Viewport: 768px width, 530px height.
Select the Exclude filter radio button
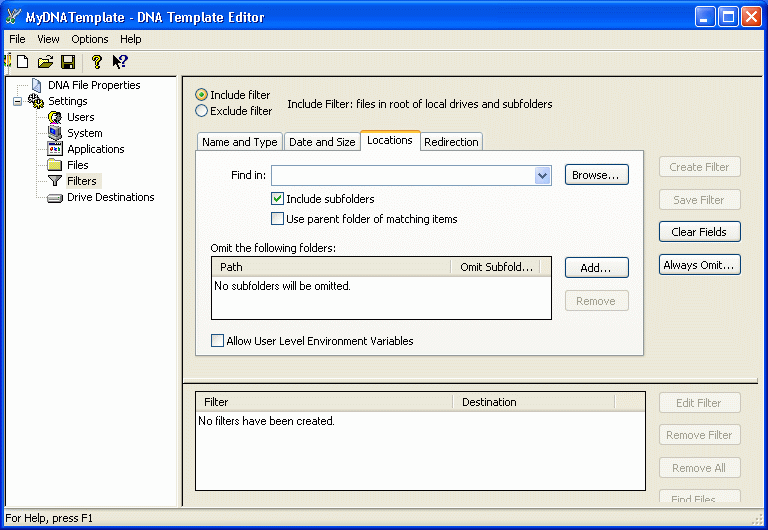pyautogui.click(x=202, y=111)
